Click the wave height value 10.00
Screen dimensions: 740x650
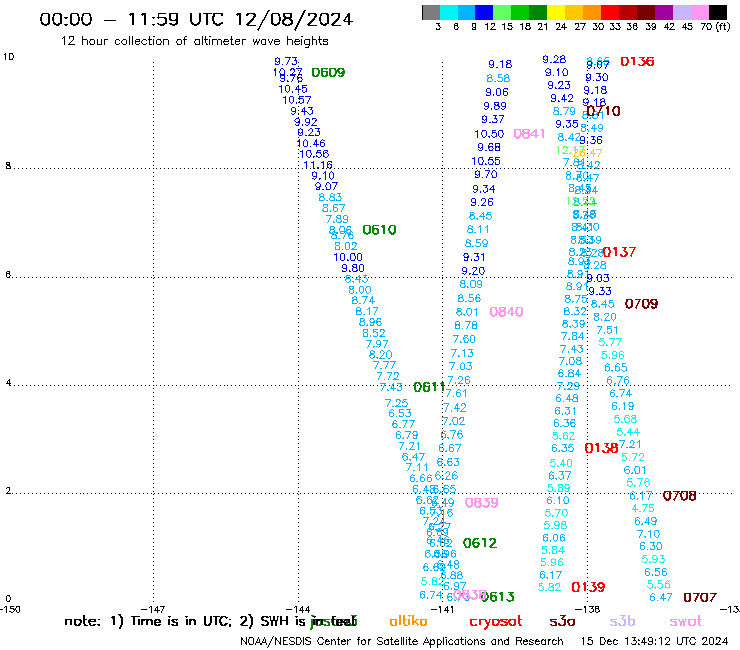click(348, 257)
